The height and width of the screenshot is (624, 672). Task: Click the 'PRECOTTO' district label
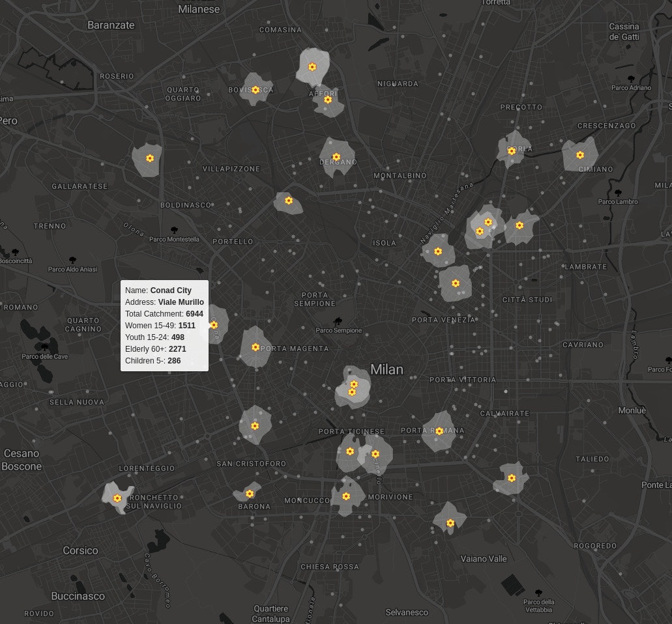tap(521, 107)
